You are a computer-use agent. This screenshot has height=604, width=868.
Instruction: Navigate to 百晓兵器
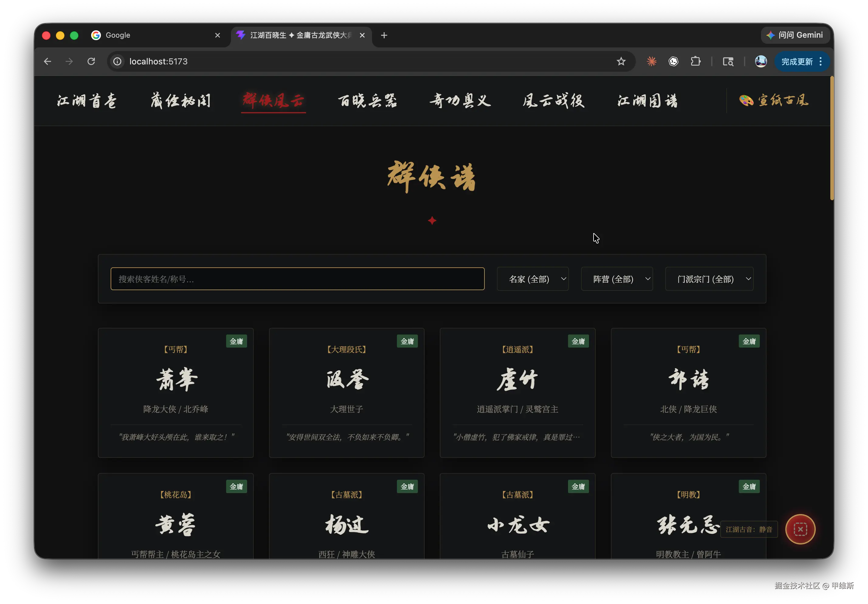tap(367, 101)
